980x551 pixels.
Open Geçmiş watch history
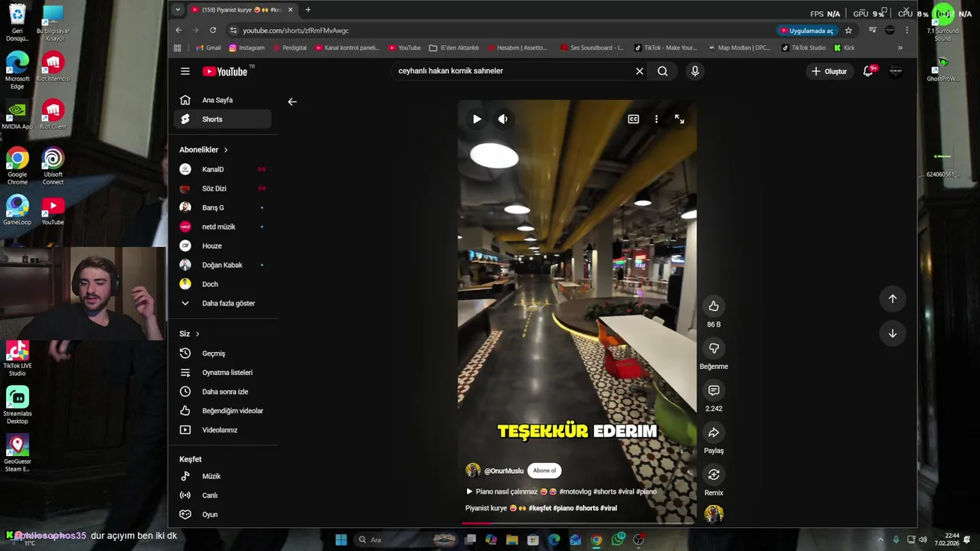(223, 354)
